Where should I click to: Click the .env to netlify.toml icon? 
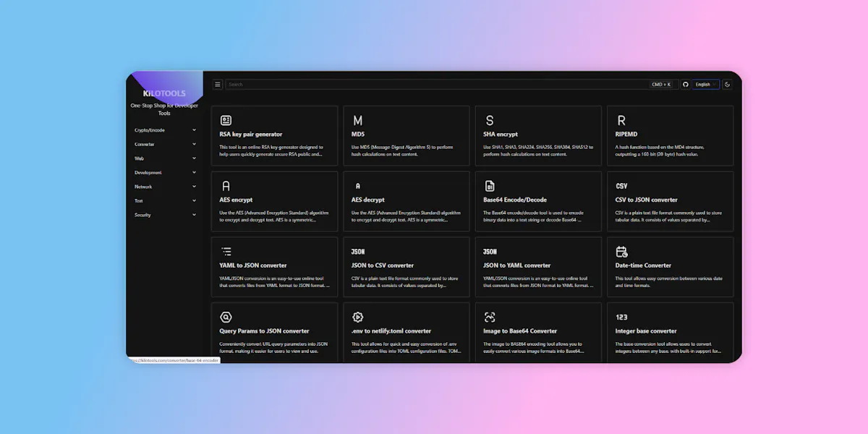357,317
